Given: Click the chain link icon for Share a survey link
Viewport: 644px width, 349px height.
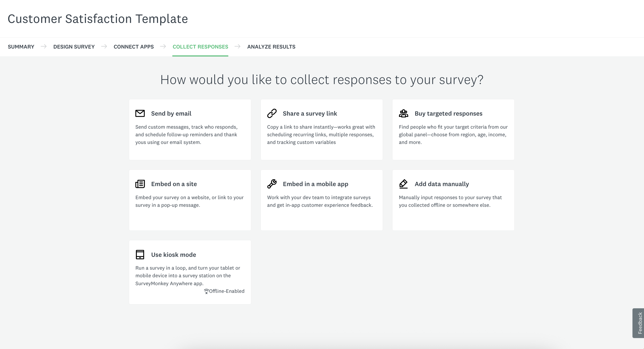Looking at the screenshot, I should point(272,113).
